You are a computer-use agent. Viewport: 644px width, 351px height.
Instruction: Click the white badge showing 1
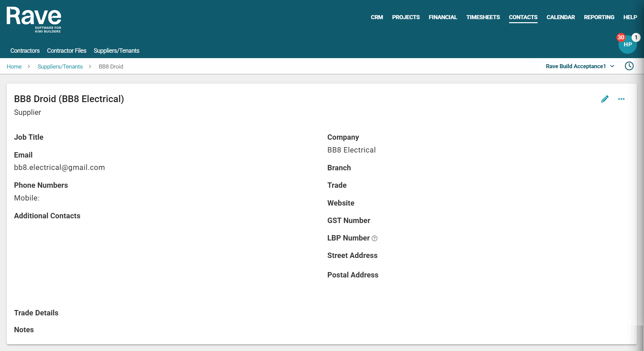[x=636, y=37]
